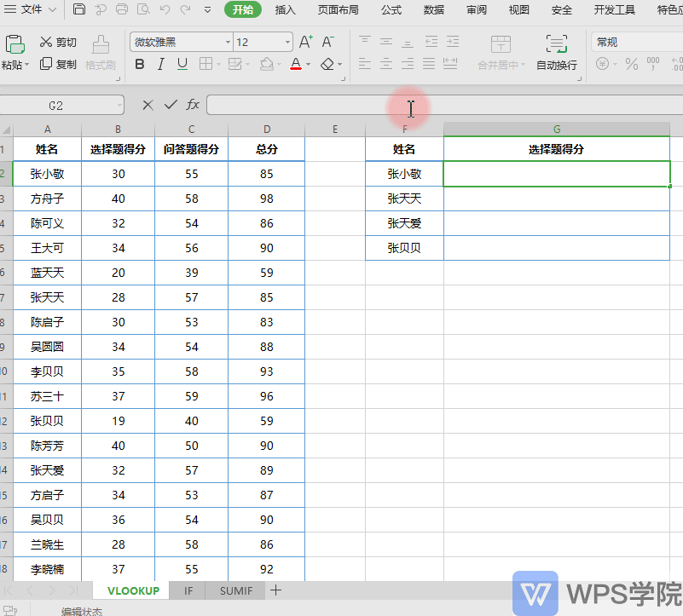683x616 pixels.
Task: Open the IF sheet tab
Action: coord(188,590)
